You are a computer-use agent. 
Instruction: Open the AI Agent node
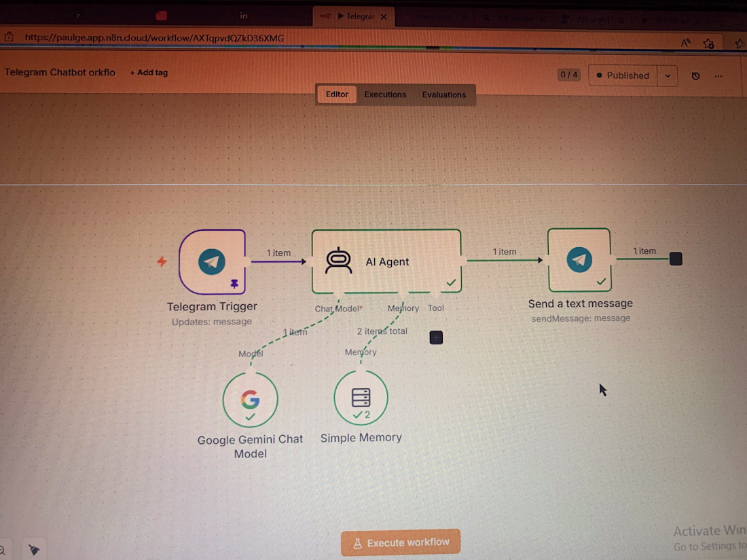pyautogui.click(x=386, y=261)
